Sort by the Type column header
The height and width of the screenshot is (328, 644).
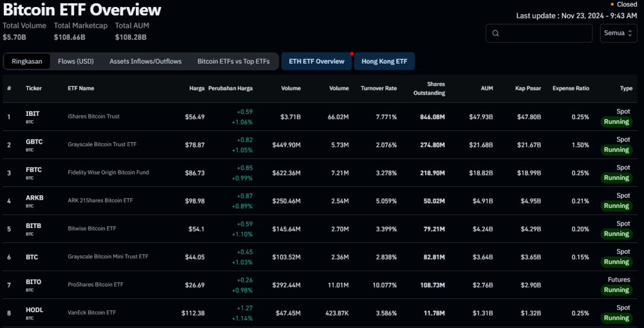pyautogui.click(x=626, y=88)
